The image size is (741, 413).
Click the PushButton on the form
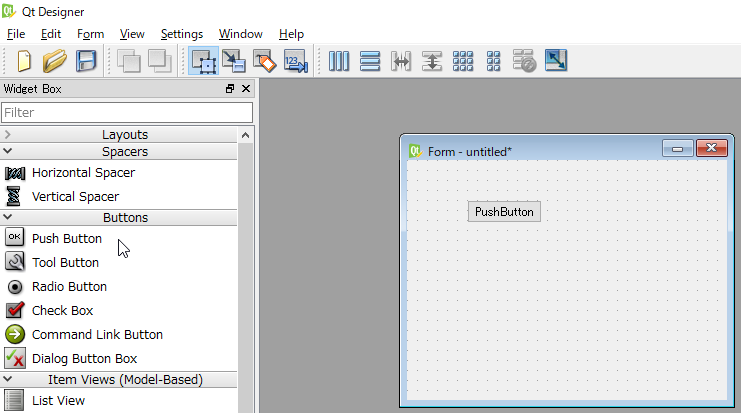tap(504, 212)
